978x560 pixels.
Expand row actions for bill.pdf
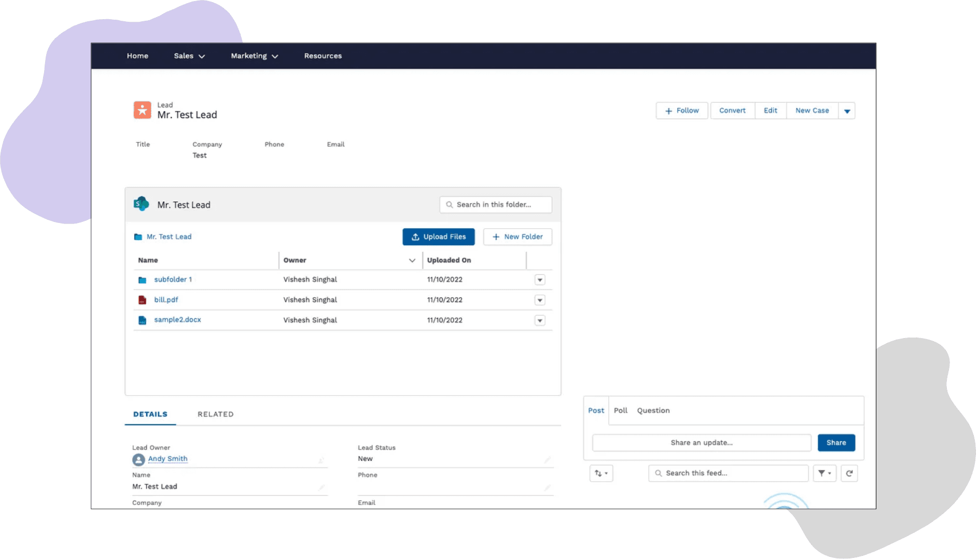coord(540,300)
